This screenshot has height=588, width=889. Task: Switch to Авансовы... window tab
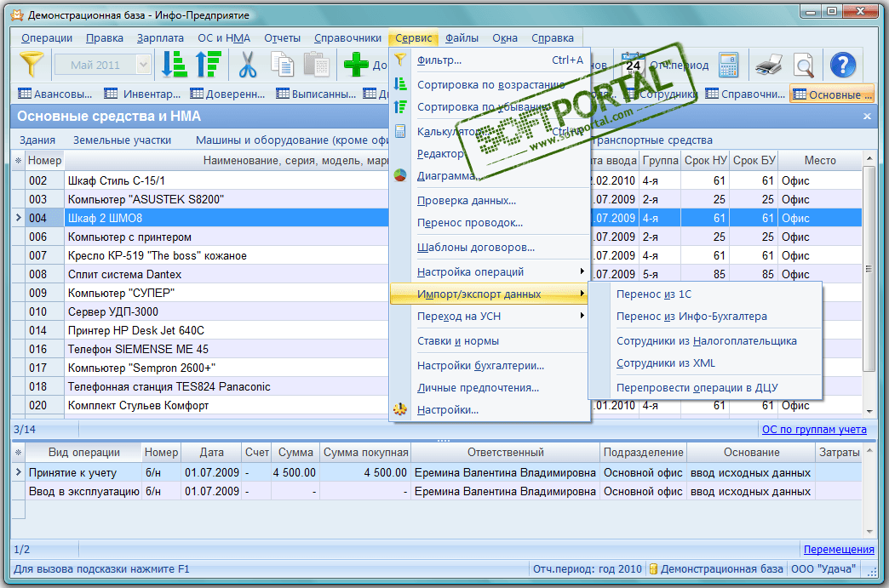tap(54, 94)
